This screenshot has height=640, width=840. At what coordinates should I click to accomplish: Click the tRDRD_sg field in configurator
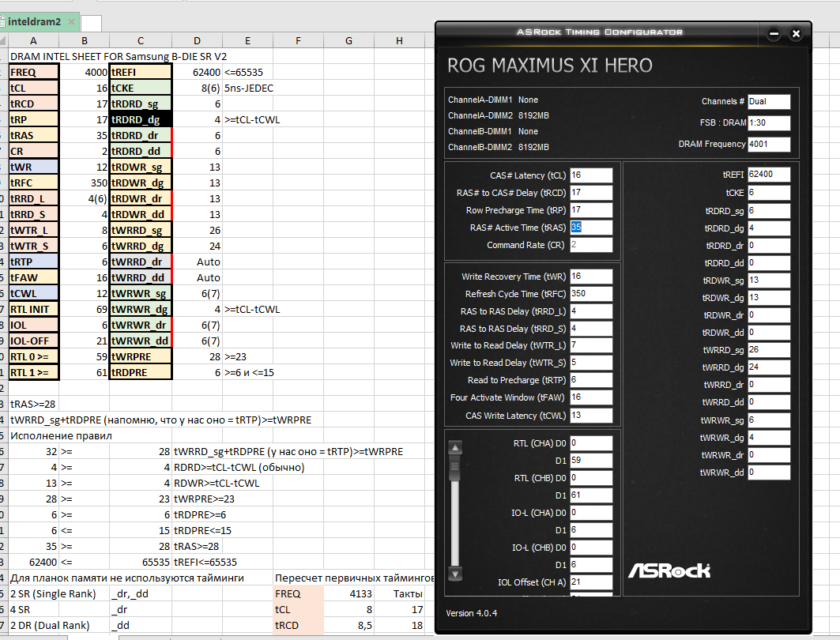click(x=769, y=211)
